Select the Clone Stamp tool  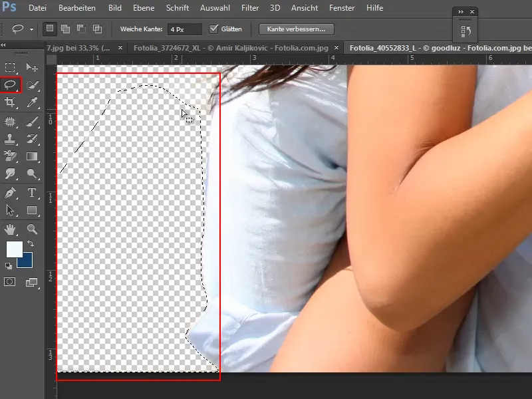pos(10,139)
